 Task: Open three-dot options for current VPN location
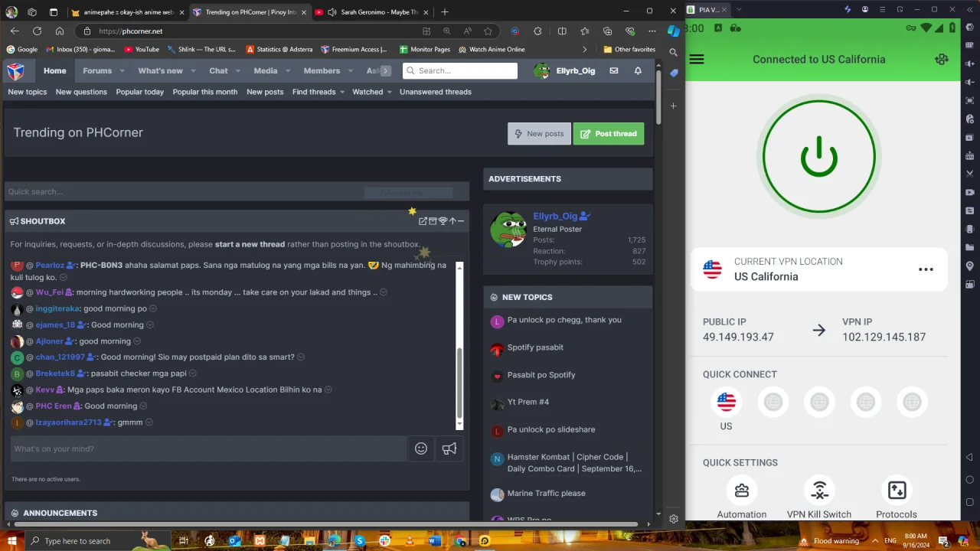(926, 269)
